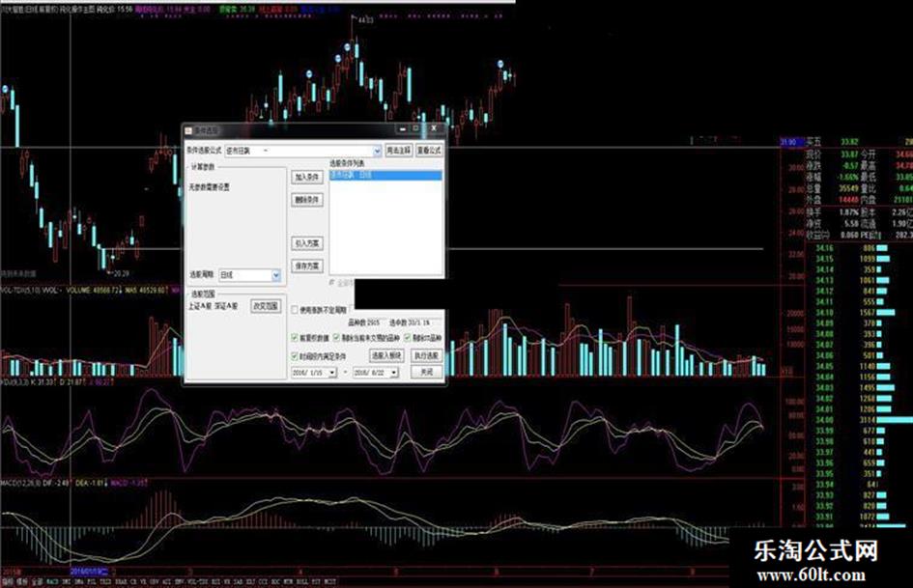Click the 保存方案 button

point(307,266)
